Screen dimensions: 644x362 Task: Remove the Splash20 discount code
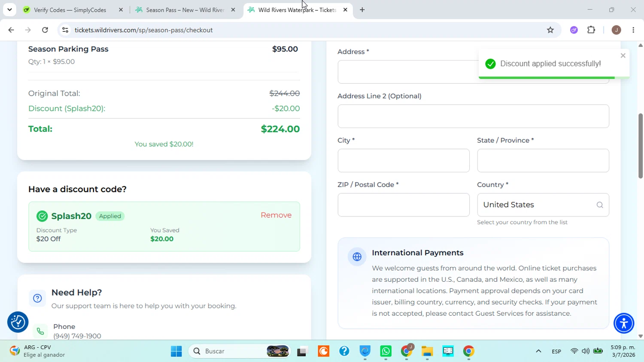(x=276, y=215)
